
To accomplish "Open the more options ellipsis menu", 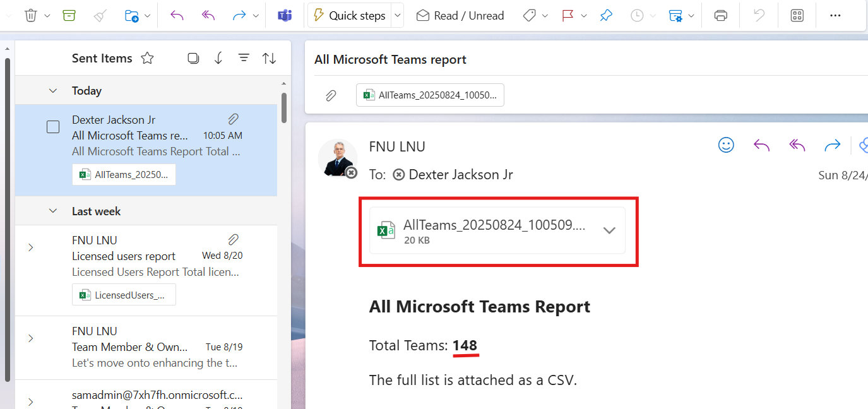I will pyautogui.click(x=835, y=16).
